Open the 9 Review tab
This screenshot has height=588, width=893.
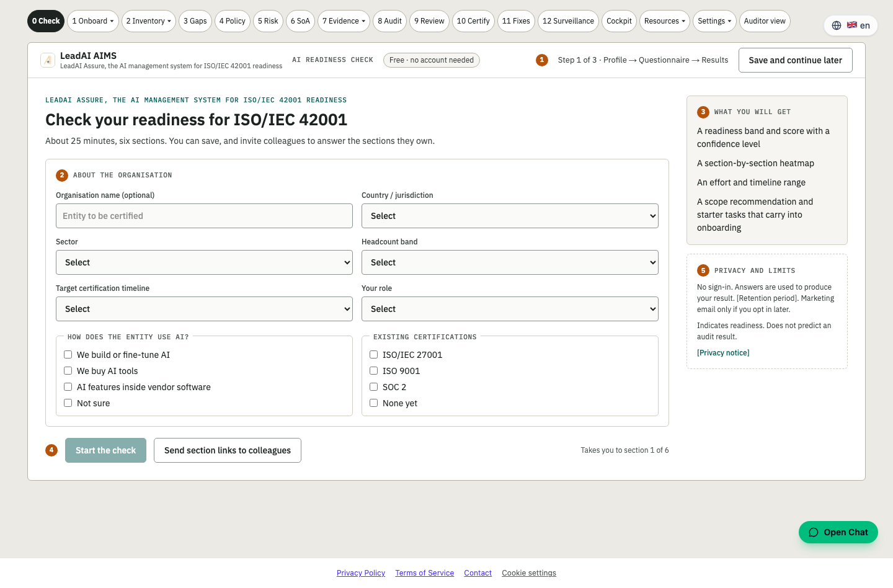click(x=429, y=21)
